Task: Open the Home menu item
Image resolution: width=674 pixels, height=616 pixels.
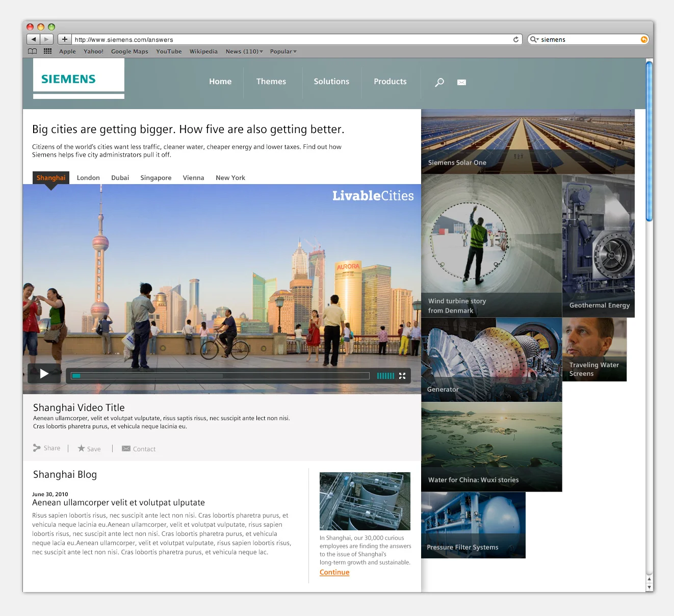Action: pos(220,82)
